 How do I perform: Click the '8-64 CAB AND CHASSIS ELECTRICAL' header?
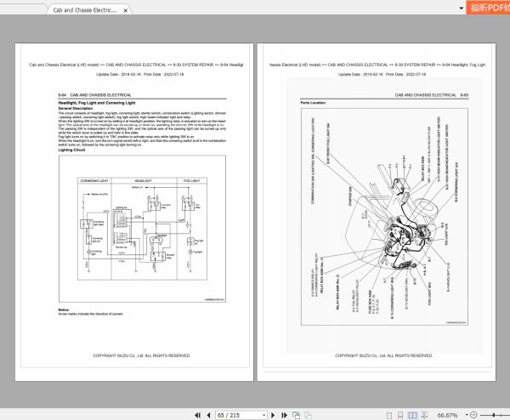[94, 95]
